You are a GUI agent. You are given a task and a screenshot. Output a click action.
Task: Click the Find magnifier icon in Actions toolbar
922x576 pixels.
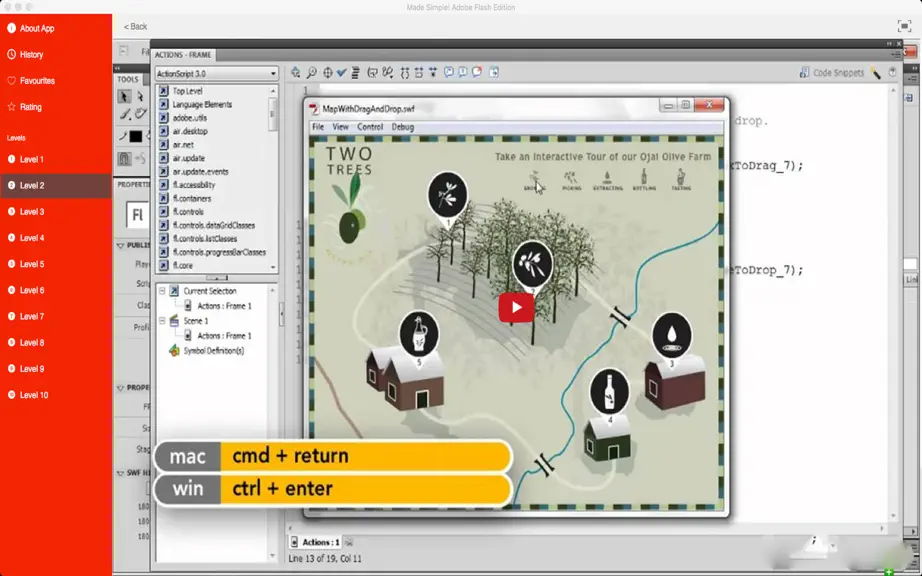point(312,72)
